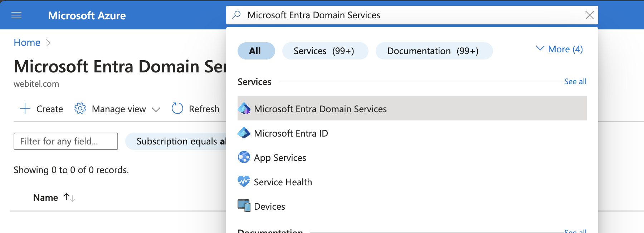Open Manage view dropdown chevron
Image resolution: width=644 pixels, height=233 pixels.
coord(156,109)
